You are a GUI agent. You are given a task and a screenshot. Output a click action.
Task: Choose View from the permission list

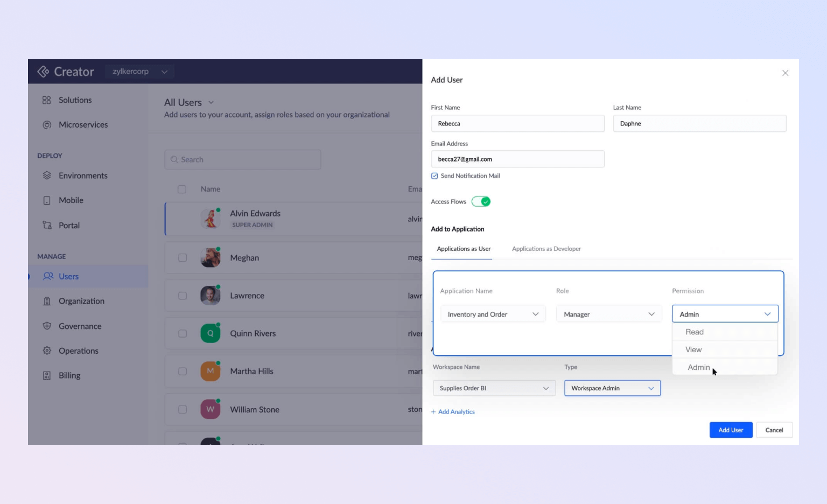click(x=725, y=349)
